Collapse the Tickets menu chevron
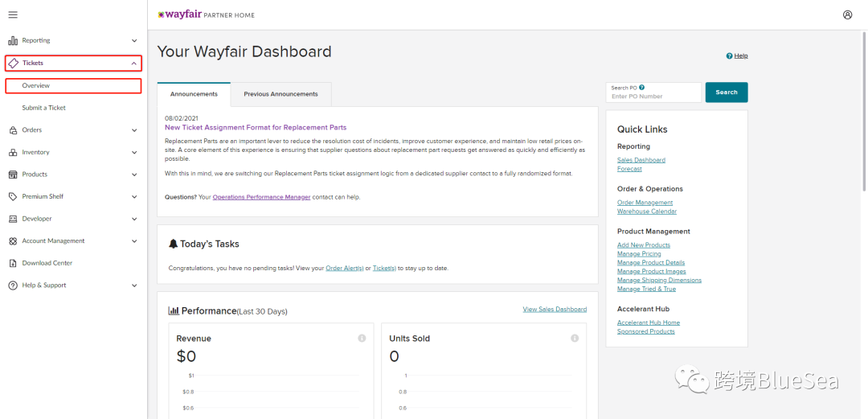The height and width of the screenshot is (419, 868). pos(134,64)
